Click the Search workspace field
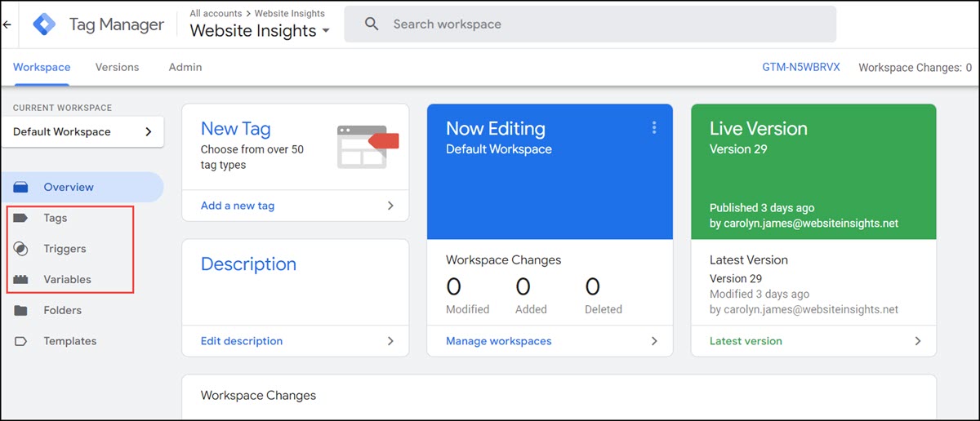The width and height of the screenshot is (980, 421). (x=590, y=24)
